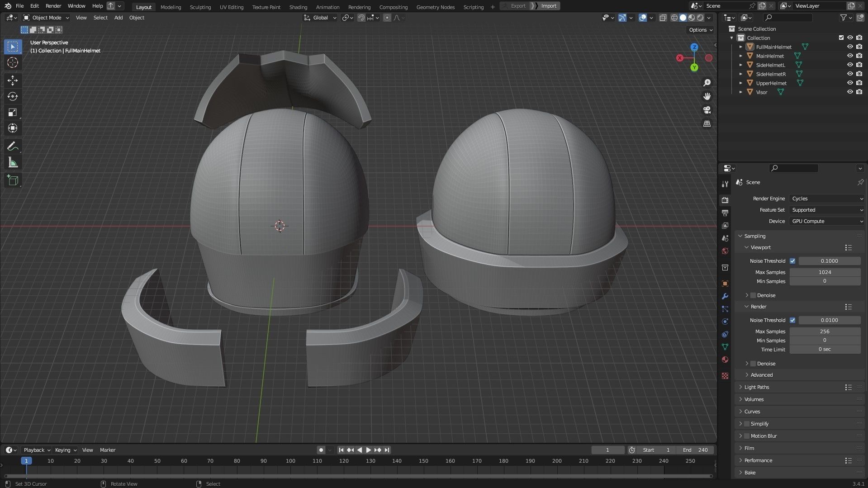Hide FullMainHelmet in viewport

point(850,47)
